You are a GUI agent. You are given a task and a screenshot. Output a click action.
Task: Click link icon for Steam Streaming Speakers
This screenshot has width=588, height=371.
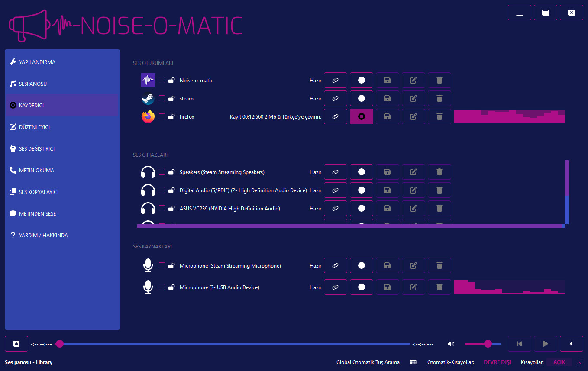click(335, 172)
